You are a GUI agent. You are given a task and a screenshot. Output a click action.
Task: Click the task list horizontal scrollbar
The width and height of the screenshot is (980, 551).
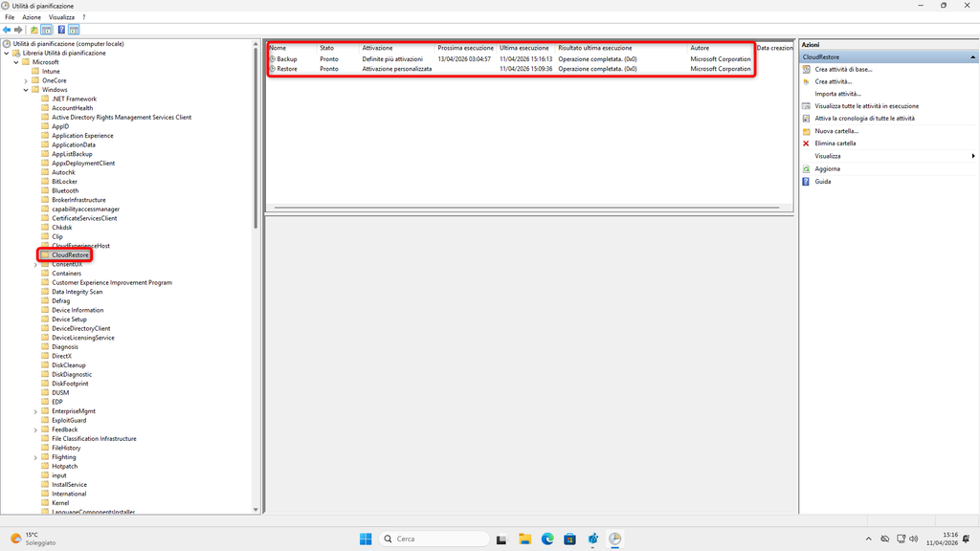(527, 208)
